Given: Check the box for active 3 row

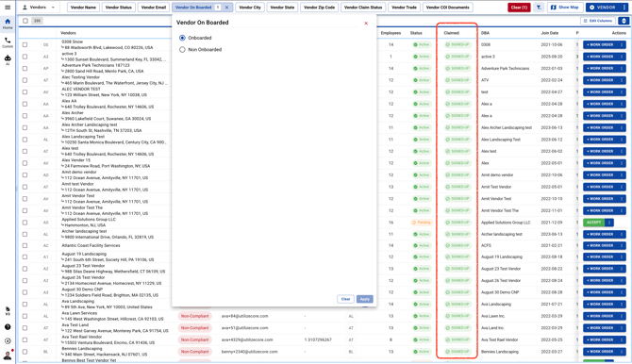Looking at the screenshot, I should click(x=25, y=57).
